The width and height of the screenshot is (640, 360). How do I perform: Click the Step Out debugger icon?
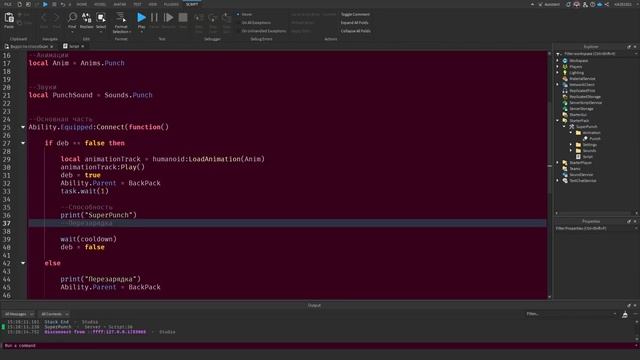[x=227, y=18]
